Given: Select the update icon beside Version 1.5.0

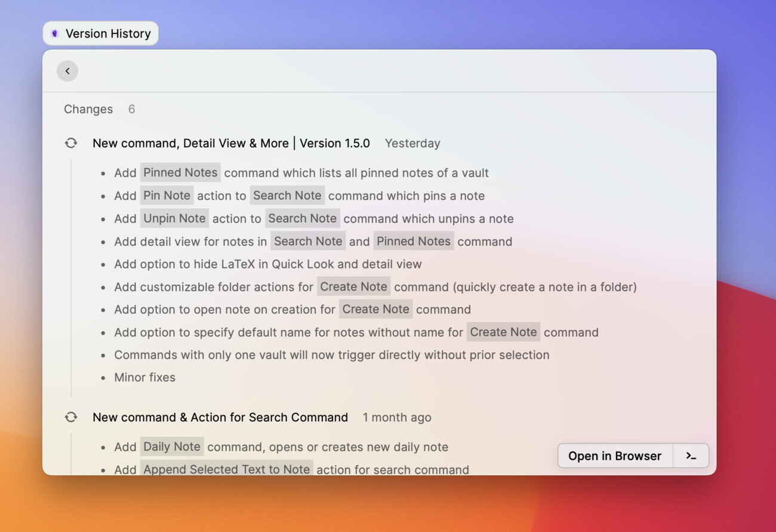Looking at the screenshot, I should pyautogui.click(x=71, y=143).
